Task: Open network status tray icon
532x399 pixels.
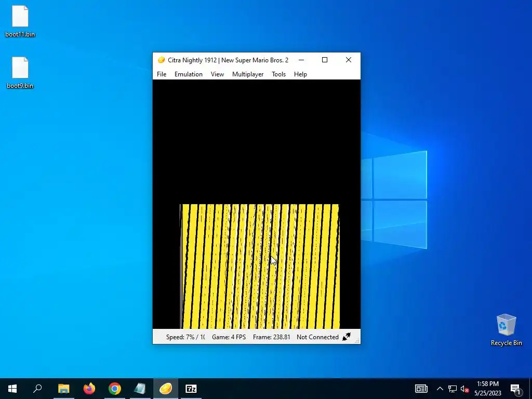Action: tap(453, 389)
